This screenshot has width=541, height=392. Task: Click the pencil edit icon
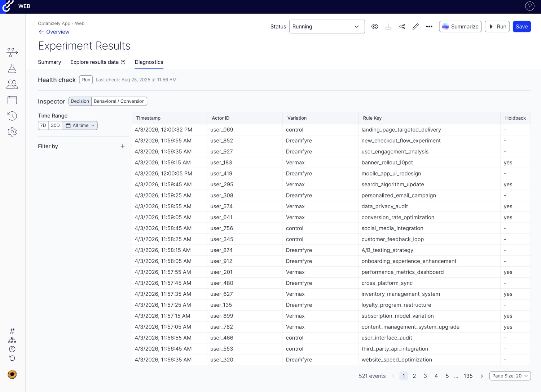pyautogui.click(x=415, y=27)
